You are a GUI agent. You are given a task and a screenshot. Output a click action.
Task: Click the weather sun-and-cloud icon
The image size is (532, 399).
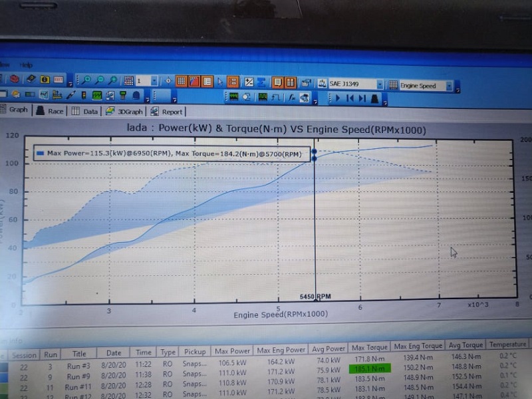[15, 94]
